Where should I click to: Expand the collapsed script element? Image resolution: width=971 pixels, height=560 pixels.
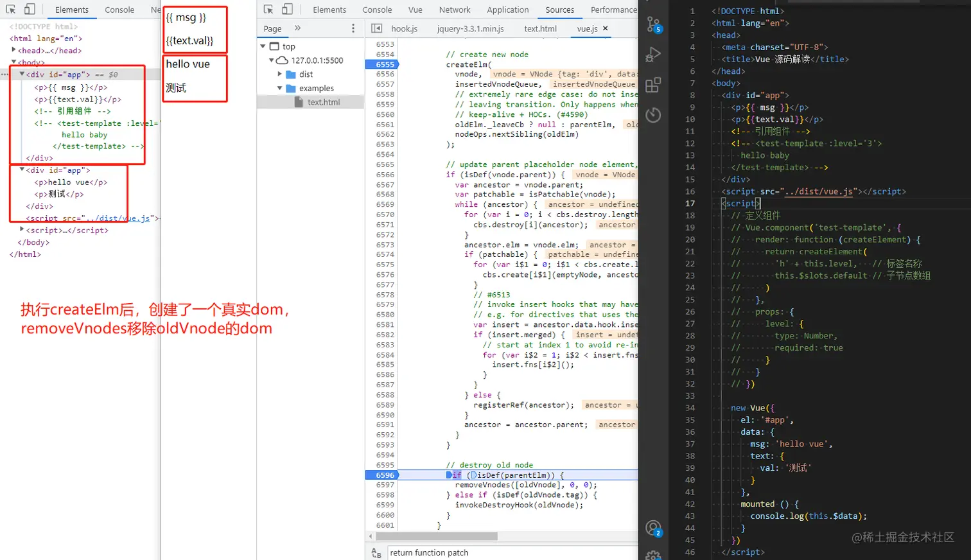point(22,230)
